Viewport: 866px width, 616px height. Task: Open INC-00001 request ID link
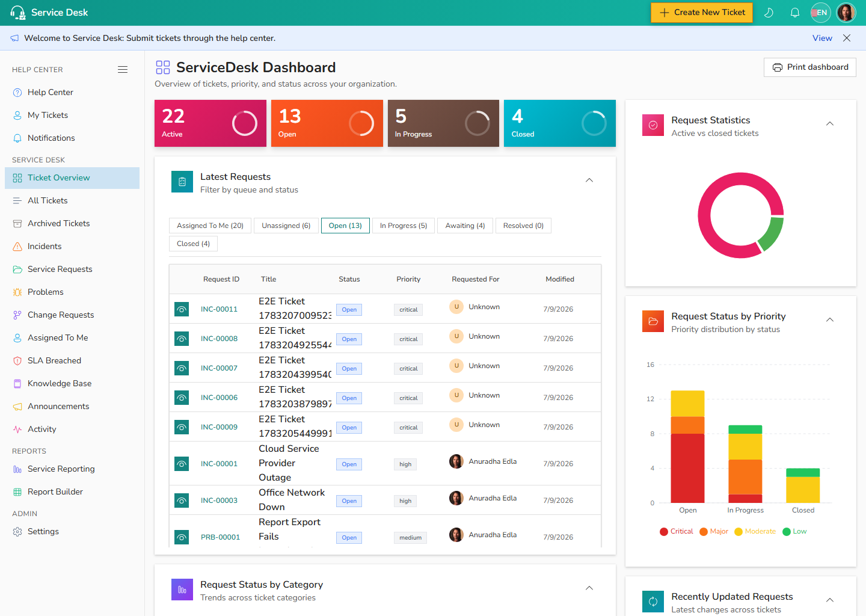coord(219,464)
